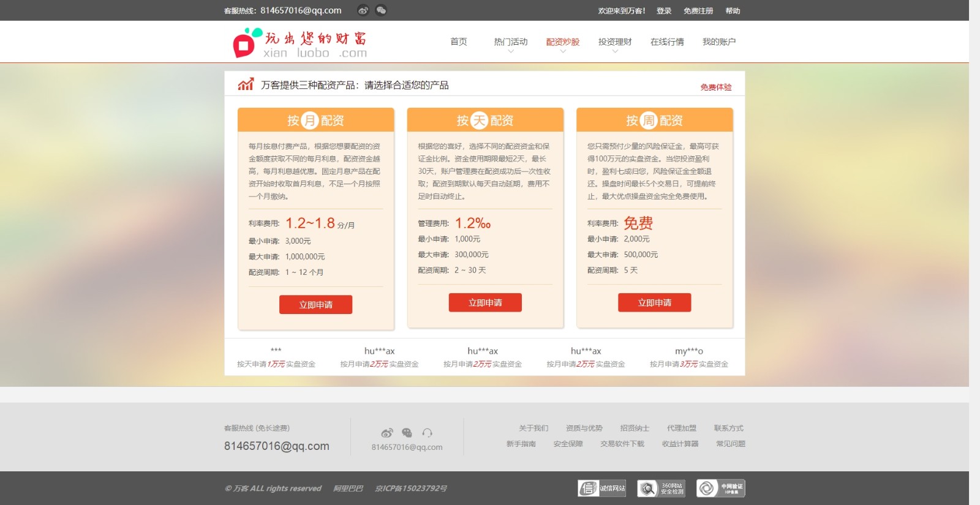Go to the 首页 menu item
The image size is (980, 505).
459,42
